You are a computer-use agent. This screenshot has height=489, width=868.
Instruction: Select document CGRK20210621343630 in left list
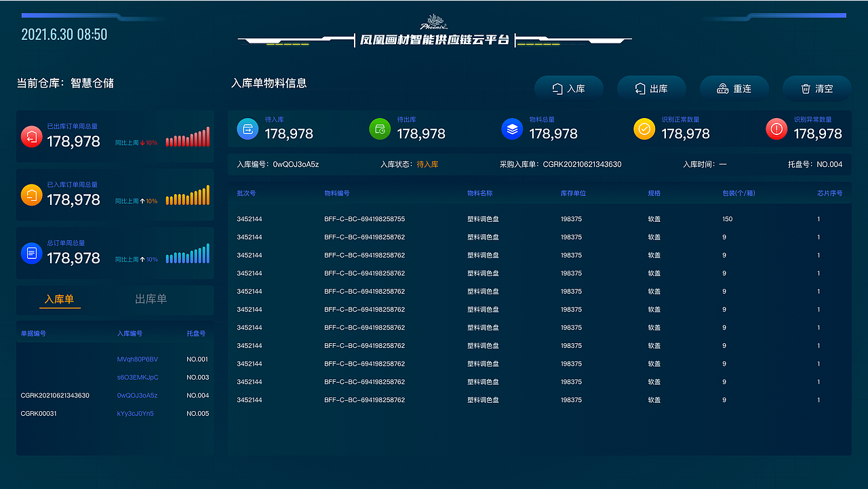(x=55, y=395)
